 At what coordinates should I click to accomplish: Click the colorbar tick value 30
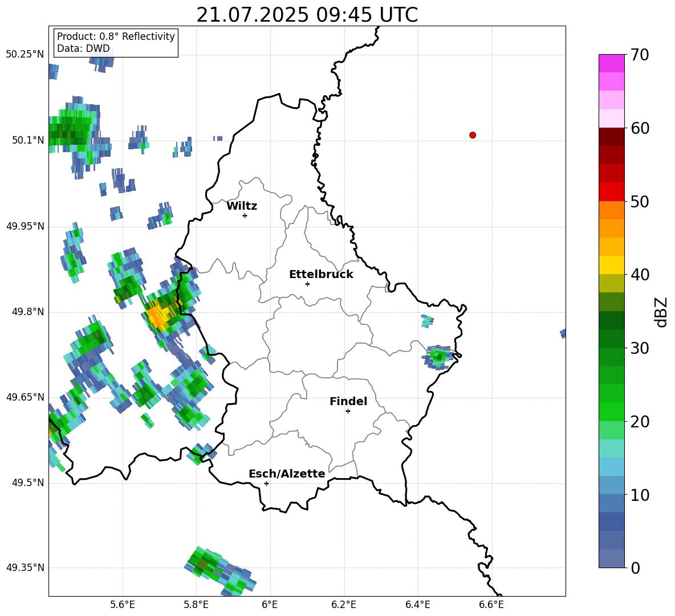point(639,348)
